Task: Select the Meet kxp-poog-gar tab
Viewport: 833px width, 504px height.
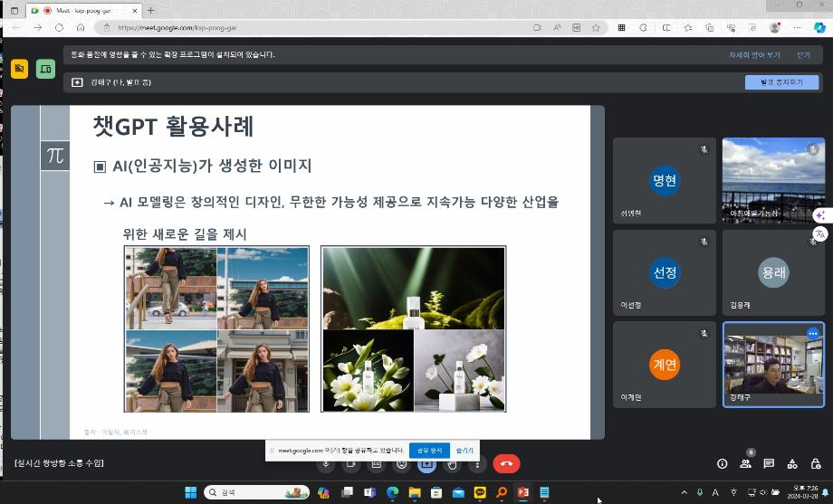Action: pyautogui.click(x=83, y=11)
